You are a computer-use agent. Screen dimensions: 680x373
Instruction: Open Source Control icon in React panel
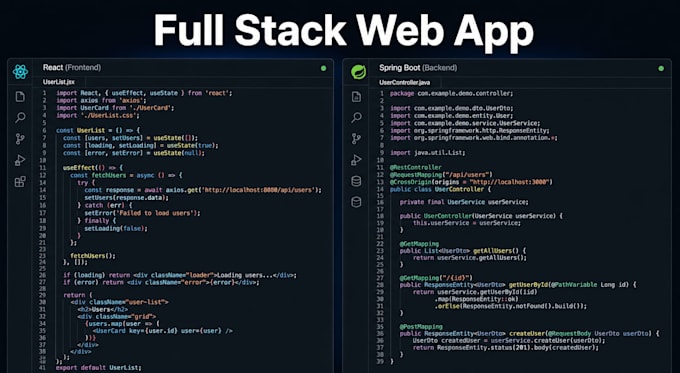click(x=20, y=139)
